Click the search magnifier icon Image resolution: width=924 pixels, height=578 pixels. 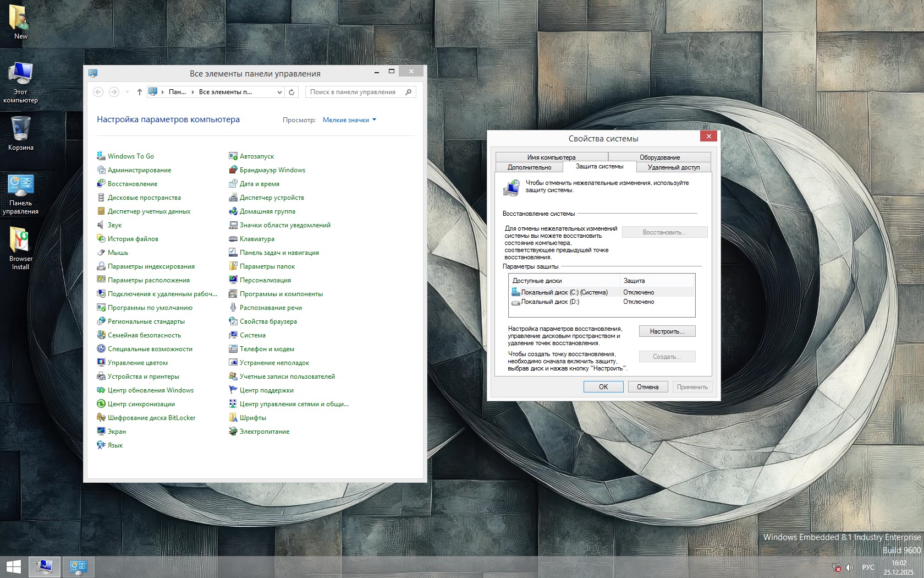pyautogui.click(x=408, y=92)
